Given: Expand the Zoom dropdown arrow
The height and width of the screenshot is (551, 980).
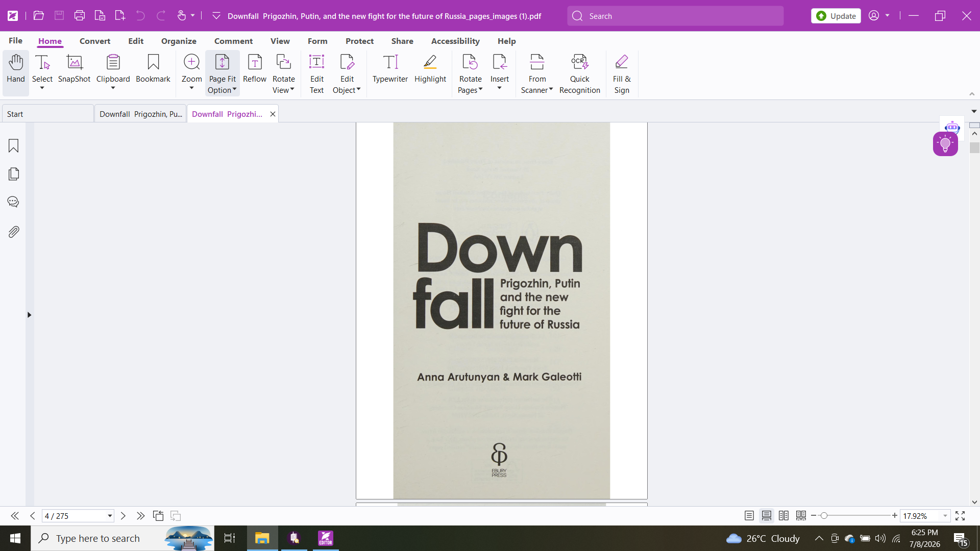Looking at the screenshot, I should [191, 88].
